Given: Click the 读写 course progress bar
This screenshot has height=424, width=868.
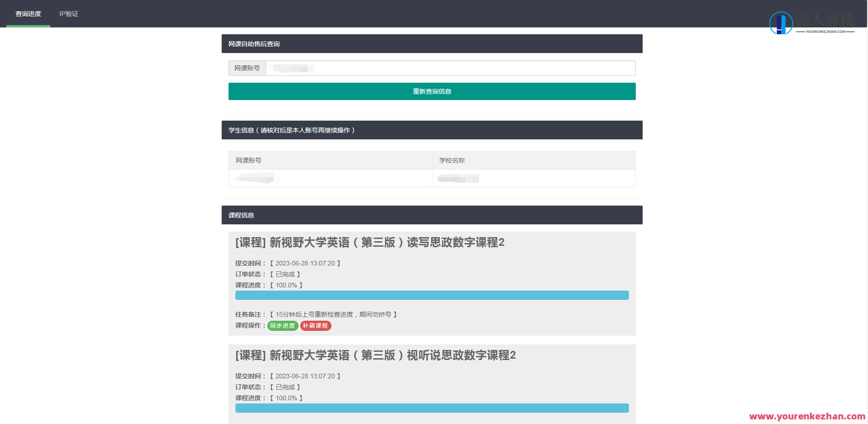Looking at the screenshot, I should point(431,295).
